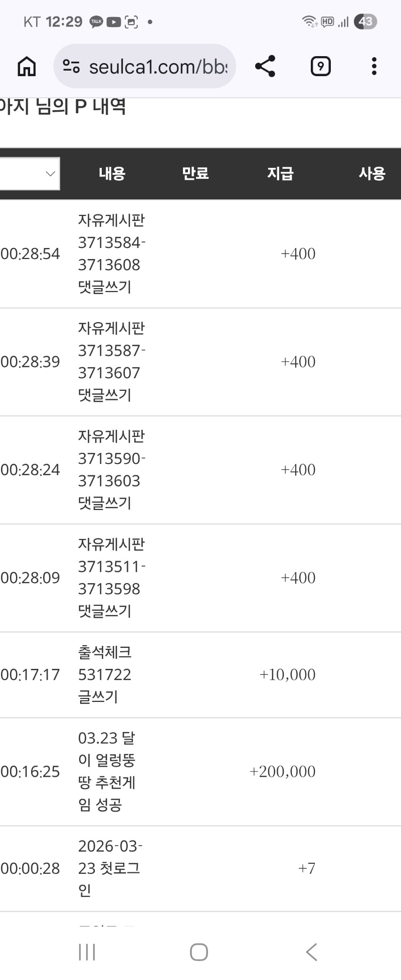Open the three-dot browser menu
Screen dimensions: 401x980
(374, 66)
